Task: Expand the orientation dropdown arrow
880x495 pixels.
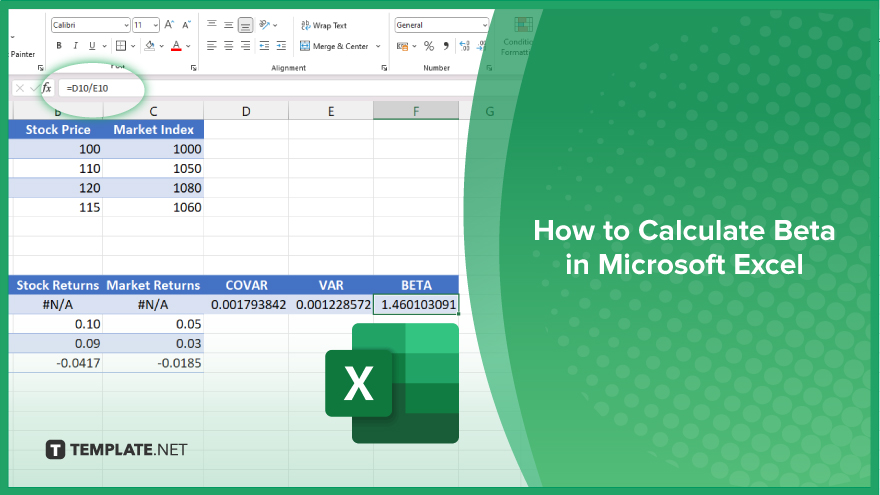Action: (x=275, y=25)
